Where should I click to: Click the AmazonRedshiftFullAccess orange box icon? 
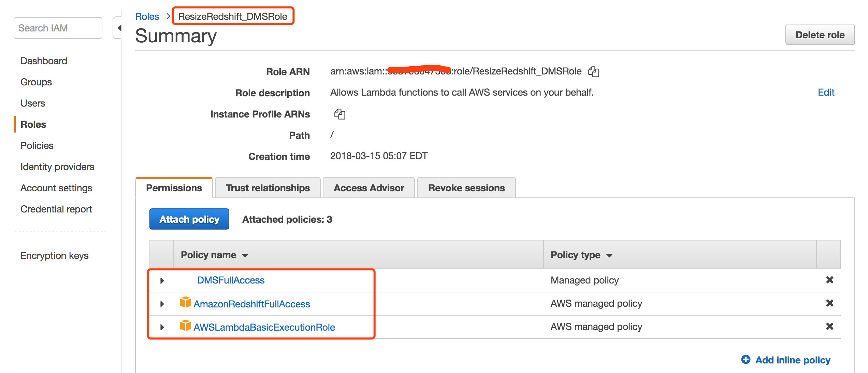point(185,302)
